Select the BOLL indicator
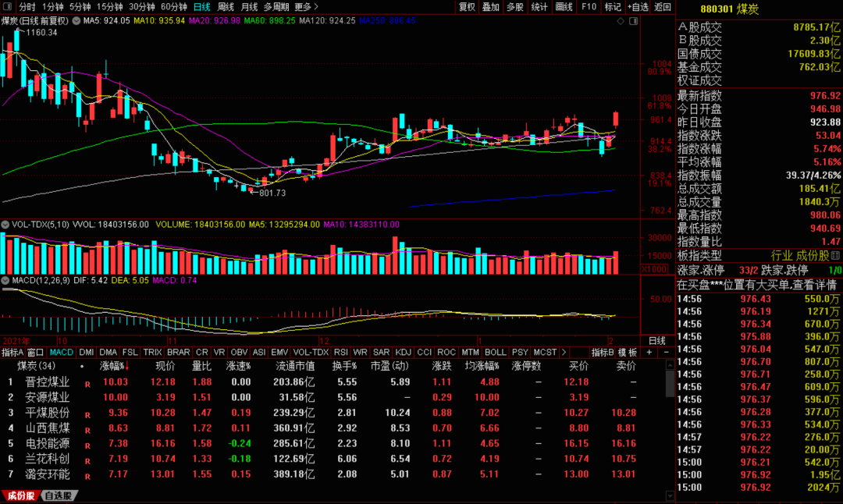The height and width of the screenshot is (504, 843). coord(495,353)
